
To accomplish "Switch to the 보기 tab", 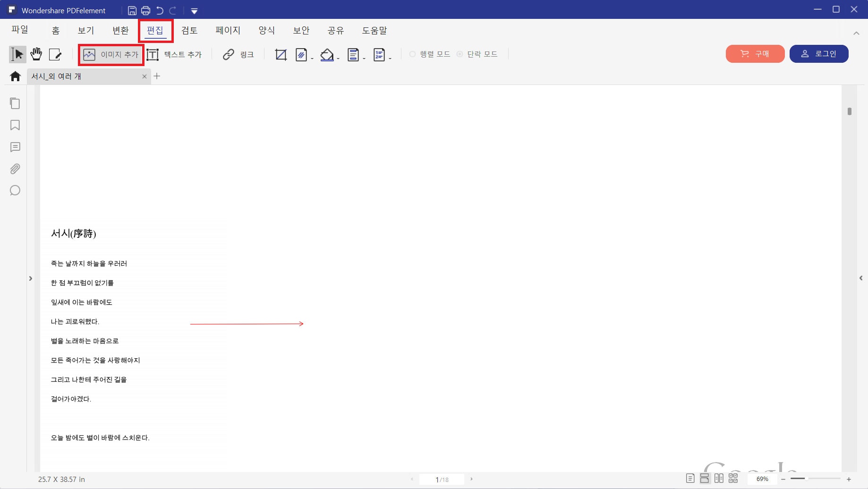I will pos(86,31).
